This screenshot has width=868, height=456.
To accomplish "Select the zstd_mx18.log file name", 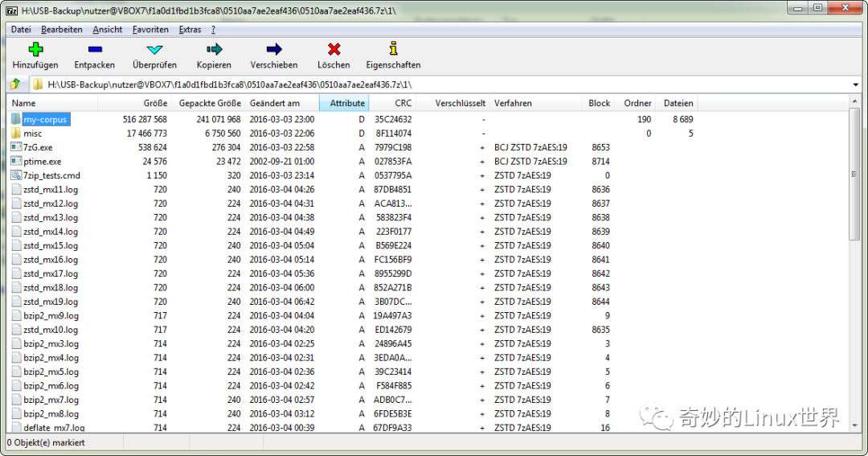I will (51, 288).
